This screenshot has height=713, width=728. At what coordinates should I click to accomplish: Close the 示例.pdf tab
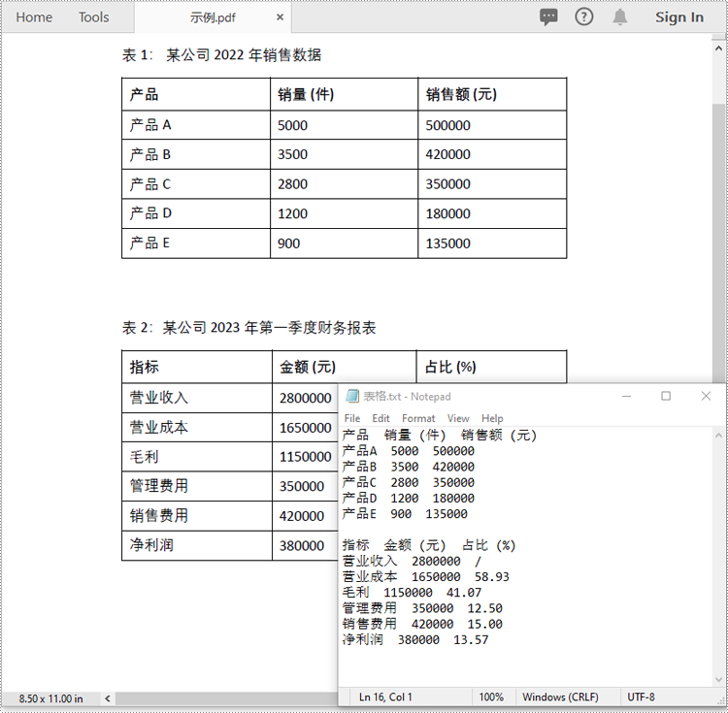tap(280, 17)
